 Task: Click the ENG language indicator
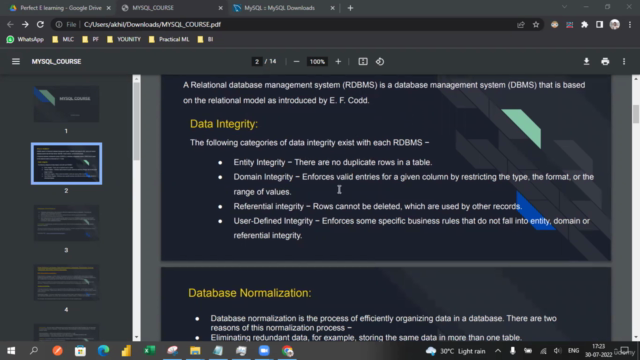[573, 351]
